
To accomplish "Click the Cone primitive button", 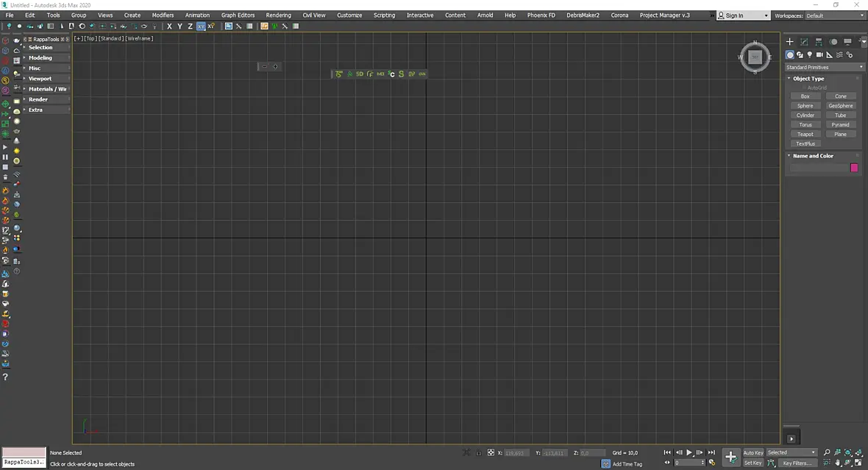I will click(840, 96).
